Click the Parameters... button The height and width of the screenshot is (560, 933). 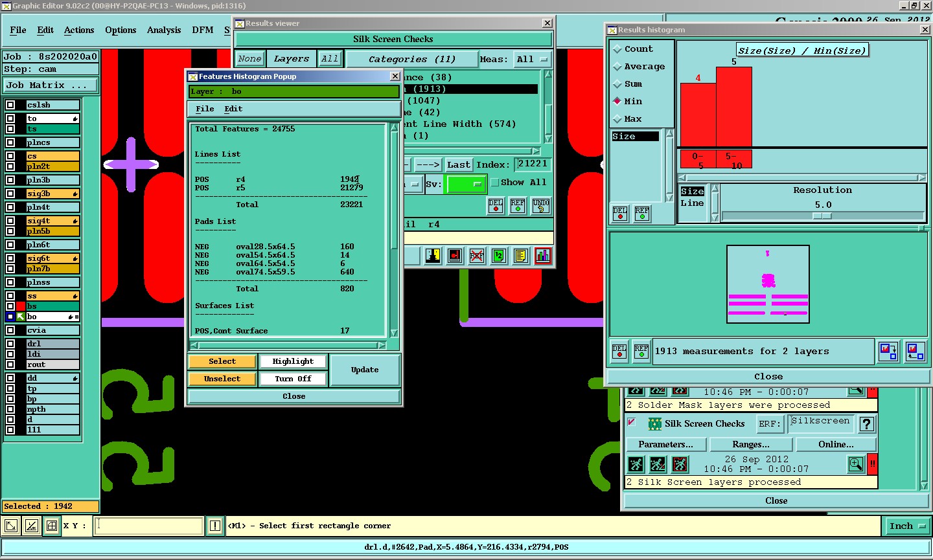(665, 445)
